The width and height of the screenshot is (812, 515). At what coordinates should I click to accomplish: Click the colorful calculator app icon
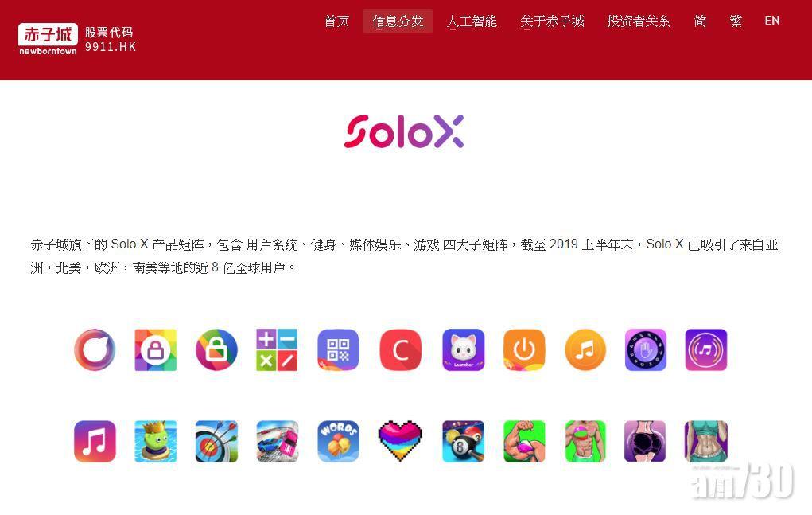(277, 349)
